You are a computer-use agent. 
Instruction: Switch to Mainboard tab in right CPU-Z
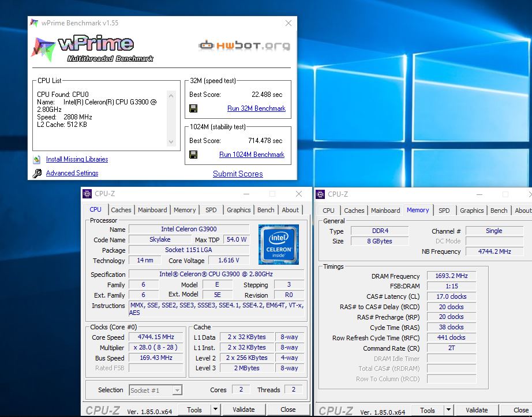coord(385,211)
